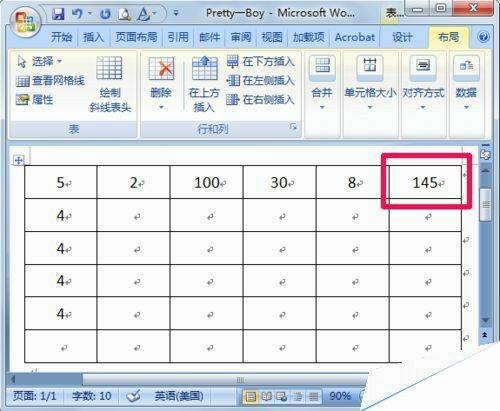Switch to Web Layout view
500x411 pixels.
[282, 396]
